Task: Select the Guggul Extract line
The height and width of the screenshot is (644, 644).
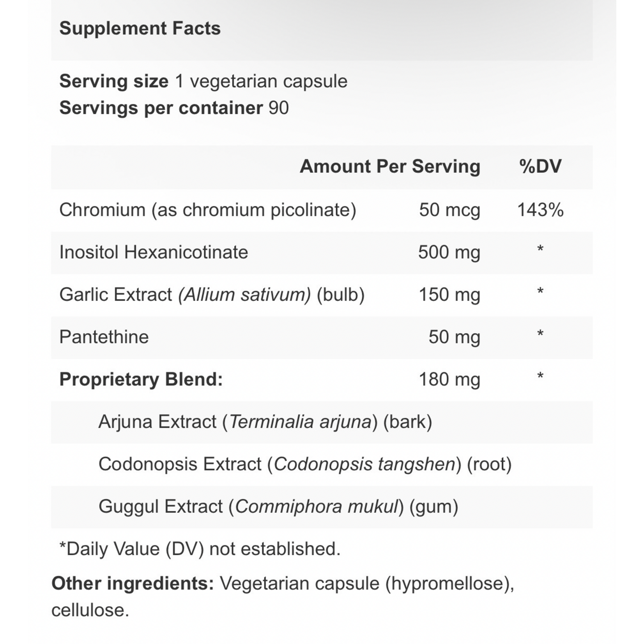Action: pos(278,507)
